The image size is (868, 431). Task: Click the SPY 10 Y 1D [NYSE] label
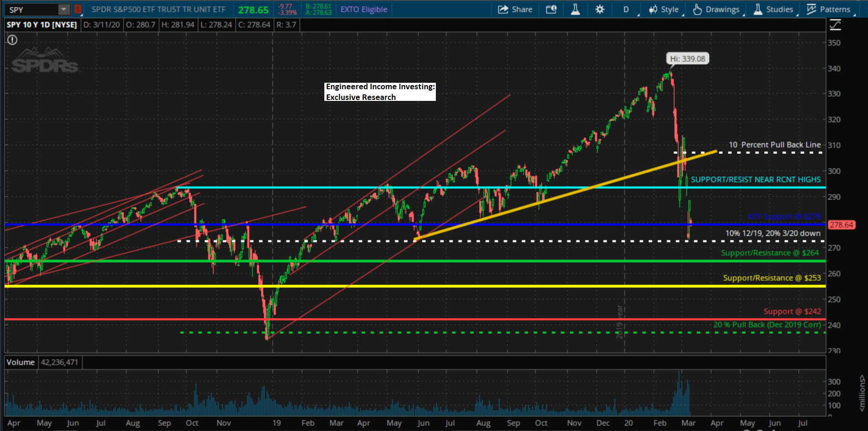click(42, 25)
